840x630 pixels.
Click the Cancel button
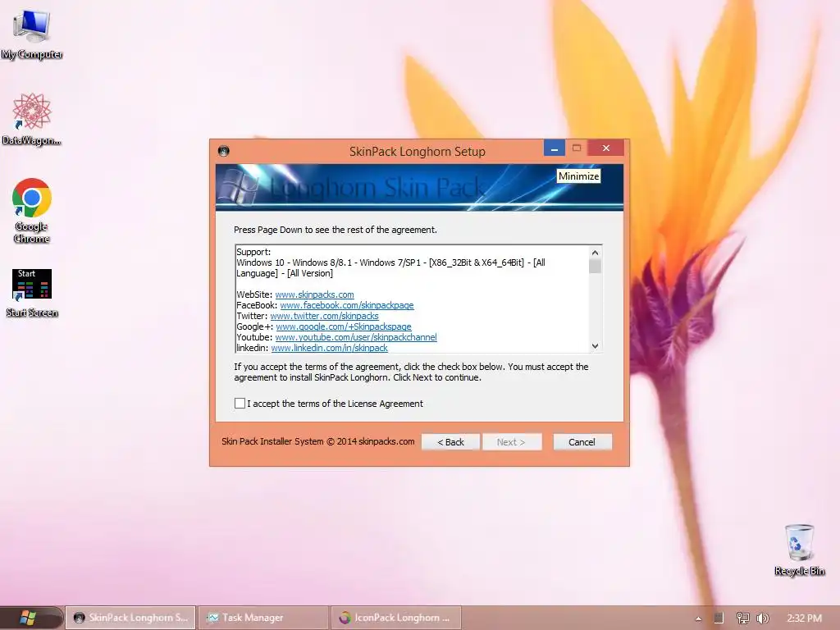click(x=582, y=442)
